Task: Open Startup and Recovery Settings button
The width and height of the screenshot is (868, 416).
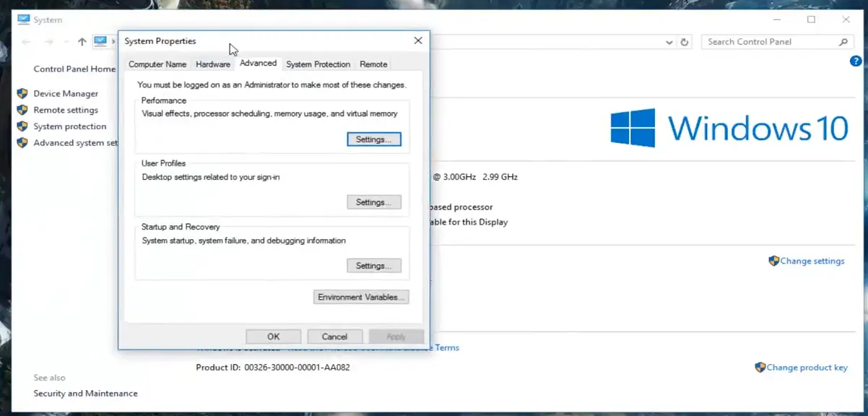Action: tap(374, 266)
